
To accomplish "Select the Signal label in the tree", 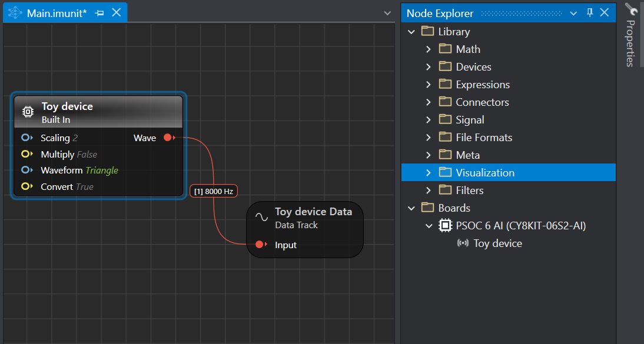I will point(470,120).
